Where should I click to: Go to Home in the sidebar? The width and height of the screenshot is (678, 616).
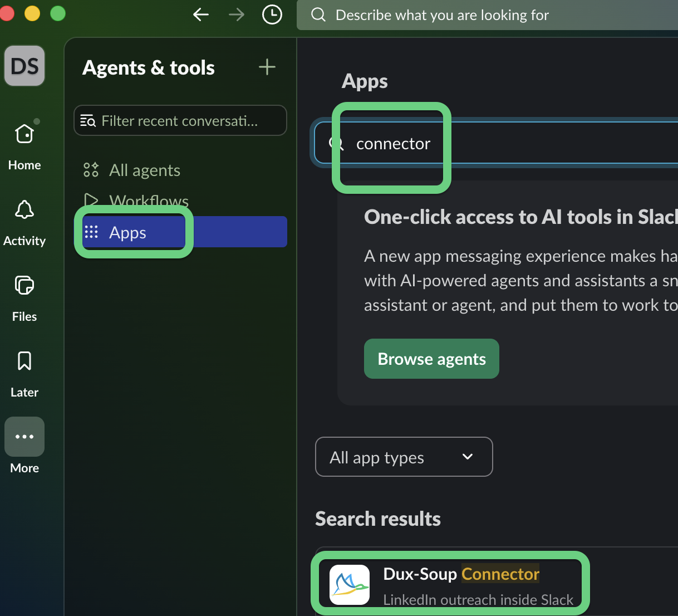[x=24, y=147]
